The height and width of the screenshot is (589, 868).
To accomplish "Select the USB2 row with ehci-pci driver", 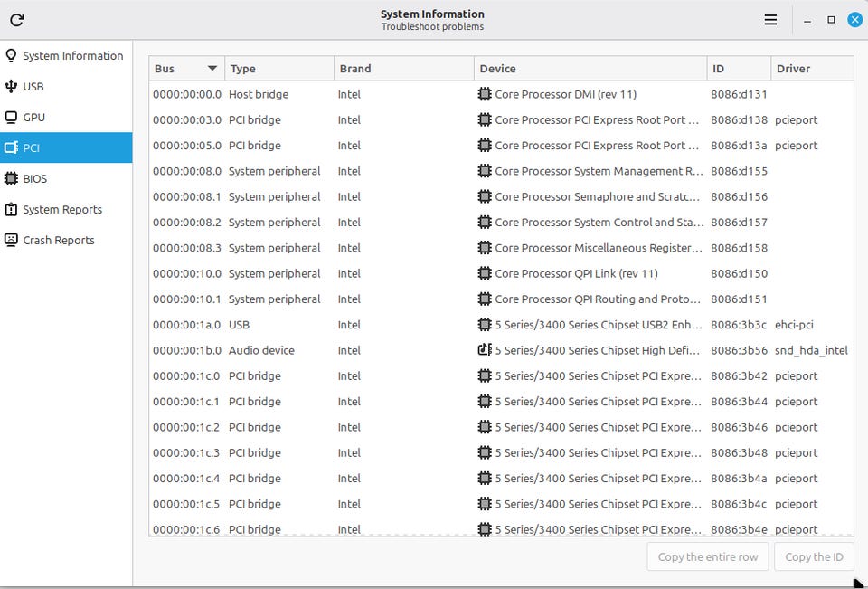I will pyautogui.click(x=597, y=325).
